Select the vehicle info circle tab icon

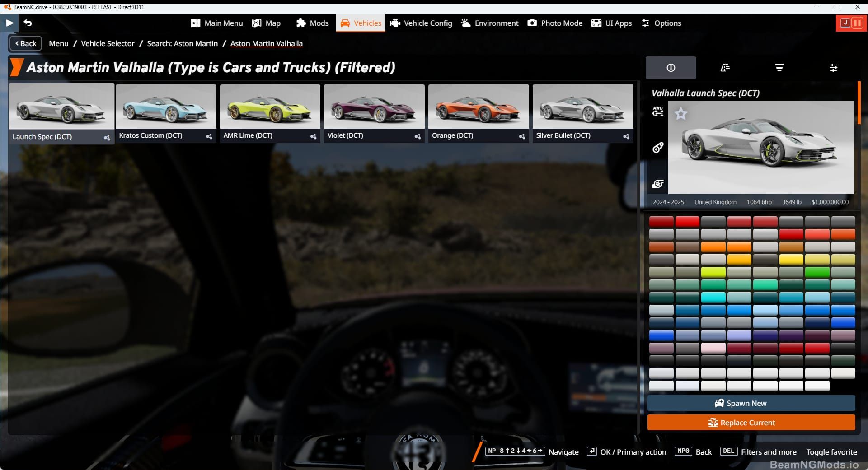point(671,68)
